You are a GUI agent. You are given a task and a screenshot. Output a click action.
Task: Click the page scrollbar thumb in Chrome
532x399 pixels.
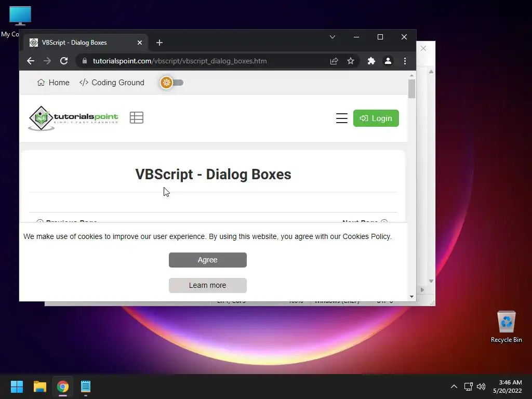(411, 89)
